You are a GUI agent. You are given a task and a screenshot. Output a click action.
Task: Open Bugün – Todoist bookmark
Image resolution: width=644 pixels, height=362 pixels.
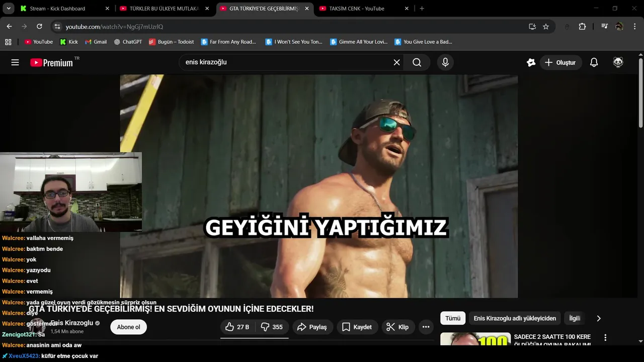172,42
